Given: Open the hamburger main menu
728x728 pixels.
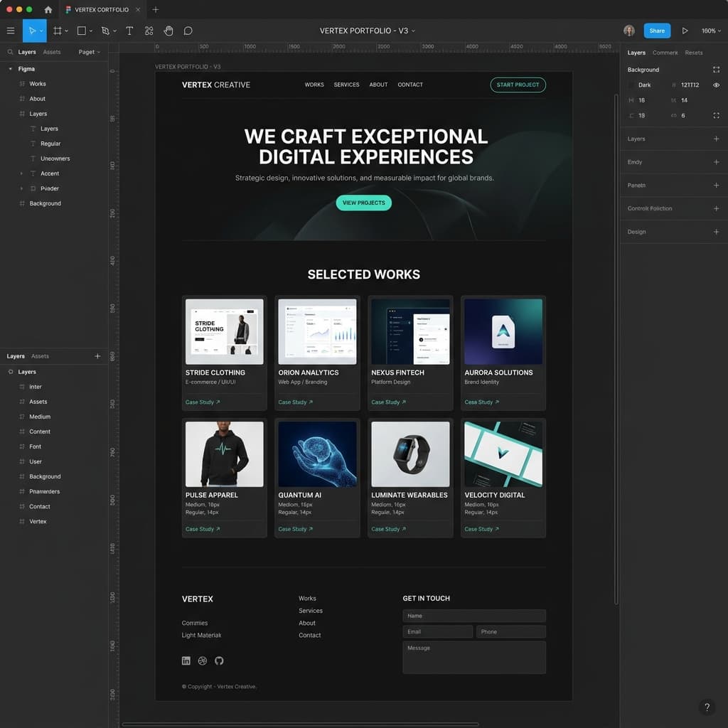Looking at the screenshot, I should coord(11,31).
